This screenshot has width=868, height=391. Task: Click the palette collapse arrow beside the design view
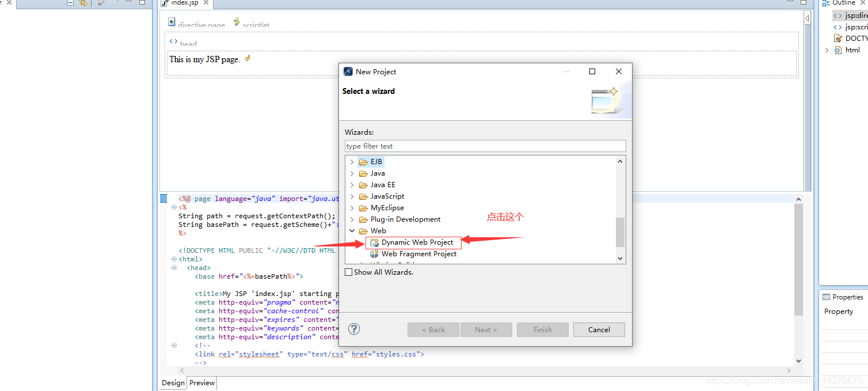click(x=807, y=18)
